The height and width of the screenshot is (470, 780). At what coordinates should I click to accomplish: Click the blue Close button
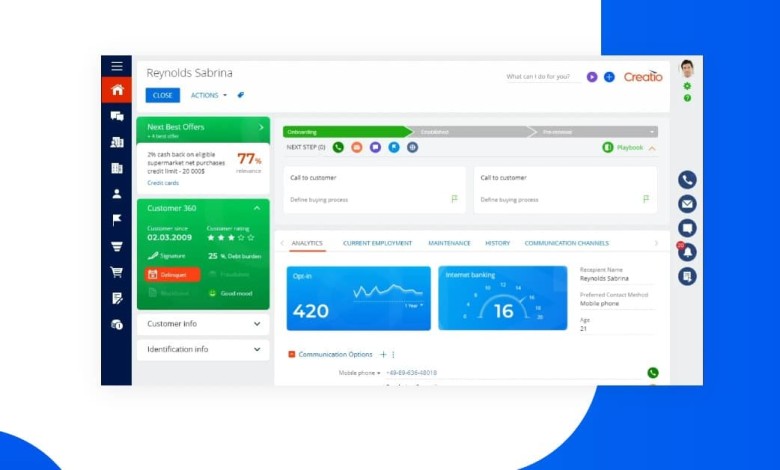[163, 95]
